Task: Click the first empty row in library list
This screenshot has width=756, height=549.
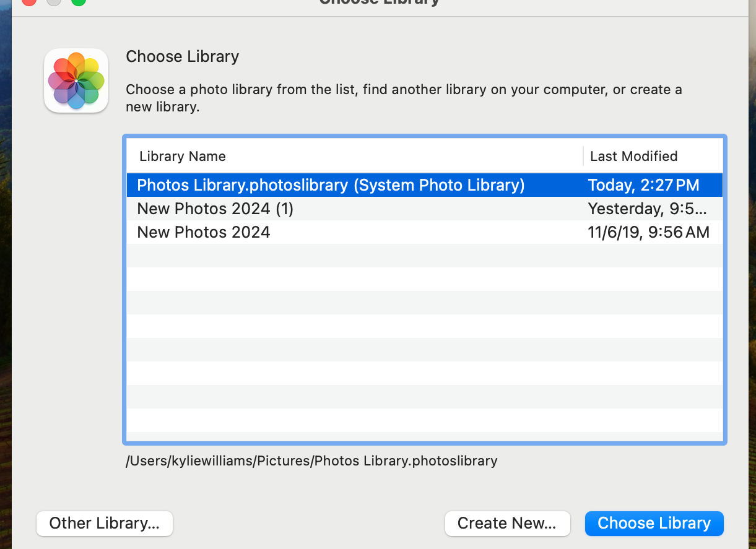Action: 424,256
